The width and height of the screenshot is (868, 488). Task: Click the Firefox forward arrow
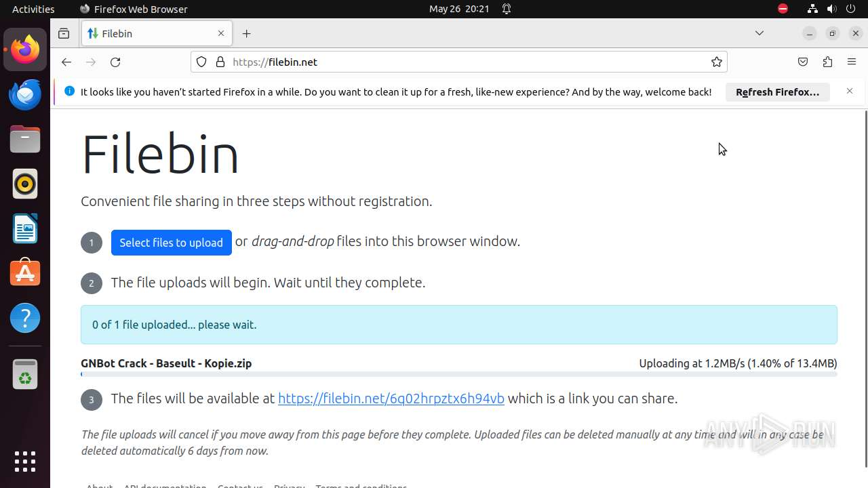click(91, 62)
